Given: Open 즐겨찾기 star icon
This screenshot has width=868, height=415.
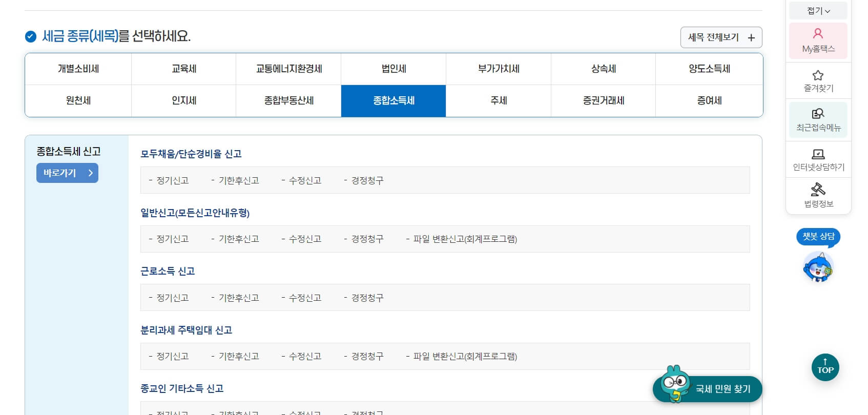Looking at the screenshot, I should click(x=818, y=75).
